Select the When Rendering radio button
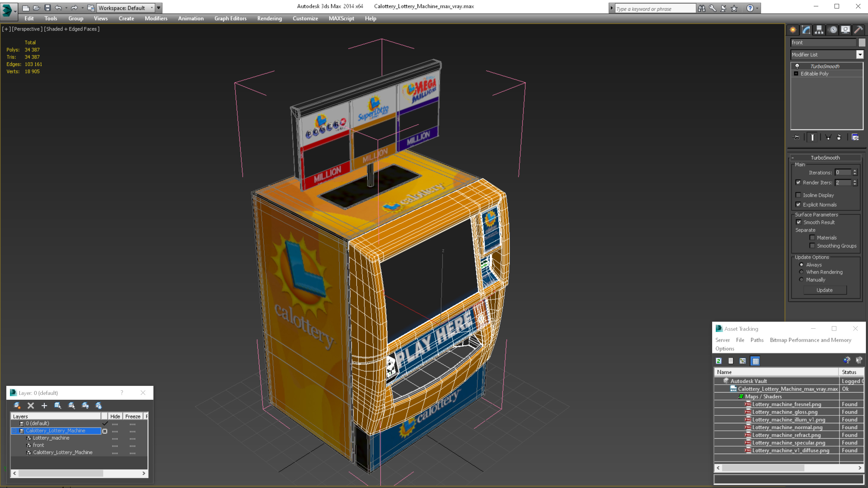868x488 pixels. pyautogui.click(x=801, y=272)
